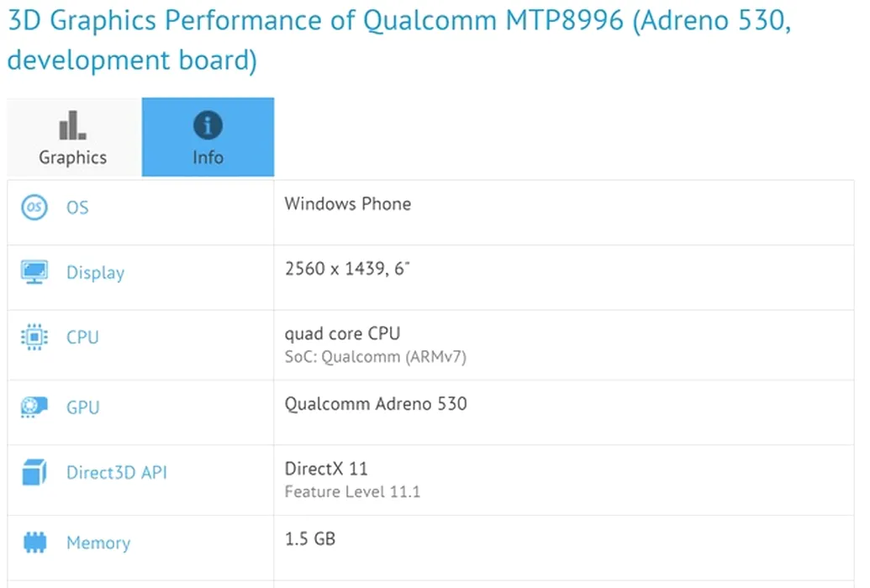Screen dimensions: 870x588
Task: Click the OS row label
Action: (77, 207)
